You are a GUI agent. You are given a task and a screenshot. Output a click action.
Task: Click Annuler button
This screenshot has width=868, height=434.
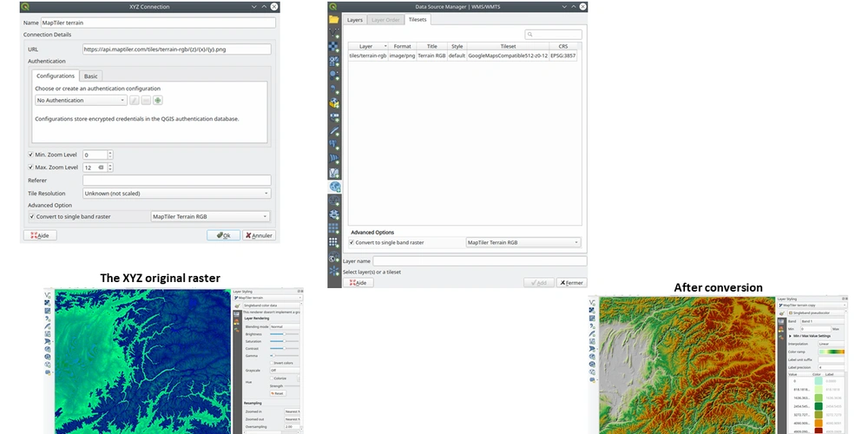259,235
